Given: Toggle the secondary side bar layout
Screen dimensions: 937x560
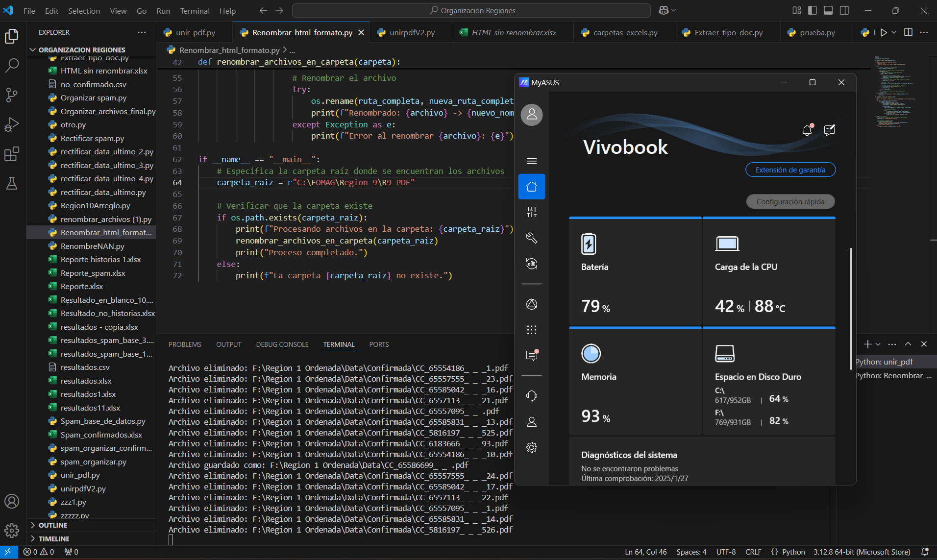Looking at the screenshot, I should pos(844,10).
